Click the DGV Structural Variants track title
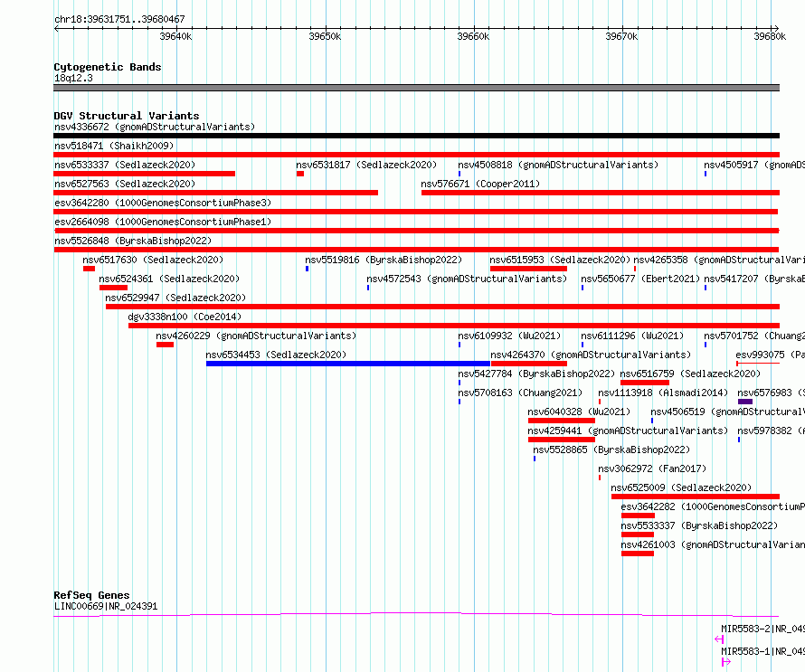This screenshot has height=672, width=805. click(x=127, y=116)
